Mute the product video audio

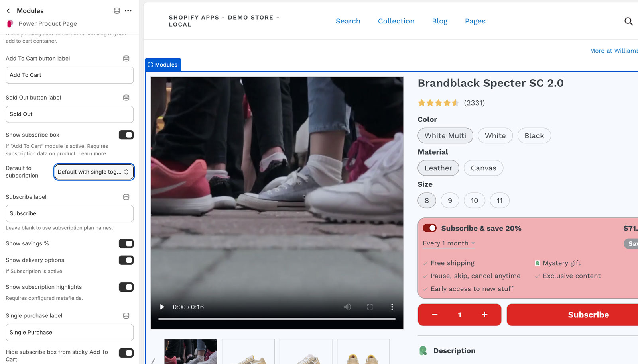click(x=347, y=307)
